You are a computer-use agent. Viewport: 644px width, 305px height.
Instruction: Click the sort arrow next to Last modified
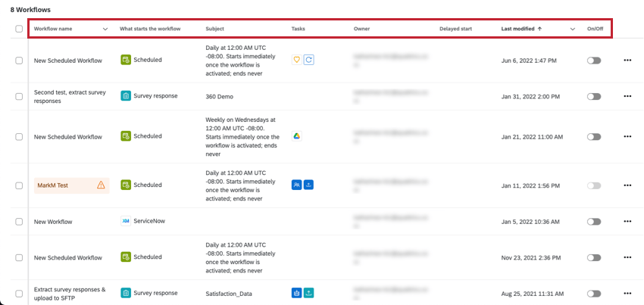(539, 29)
